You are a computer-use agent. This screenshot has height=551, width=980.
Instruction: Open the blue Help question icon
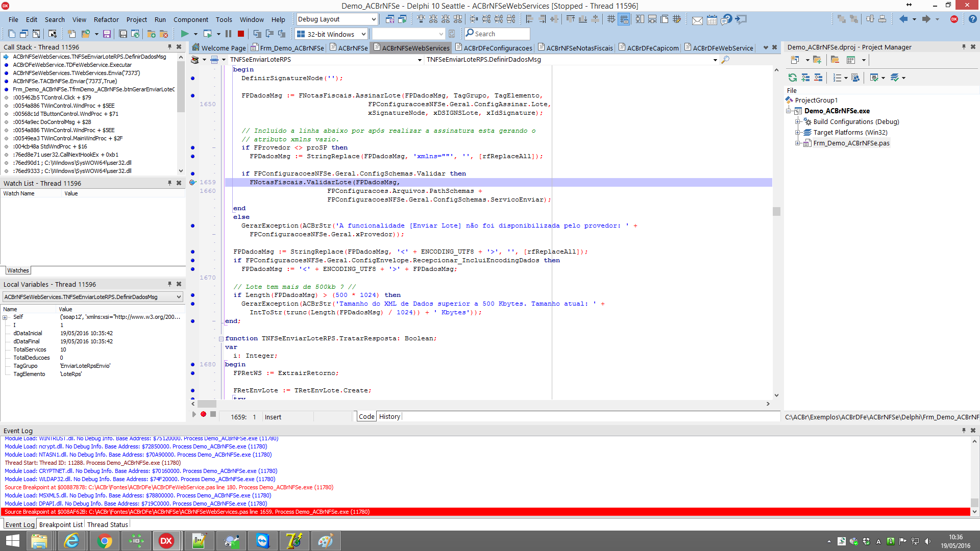973,19
